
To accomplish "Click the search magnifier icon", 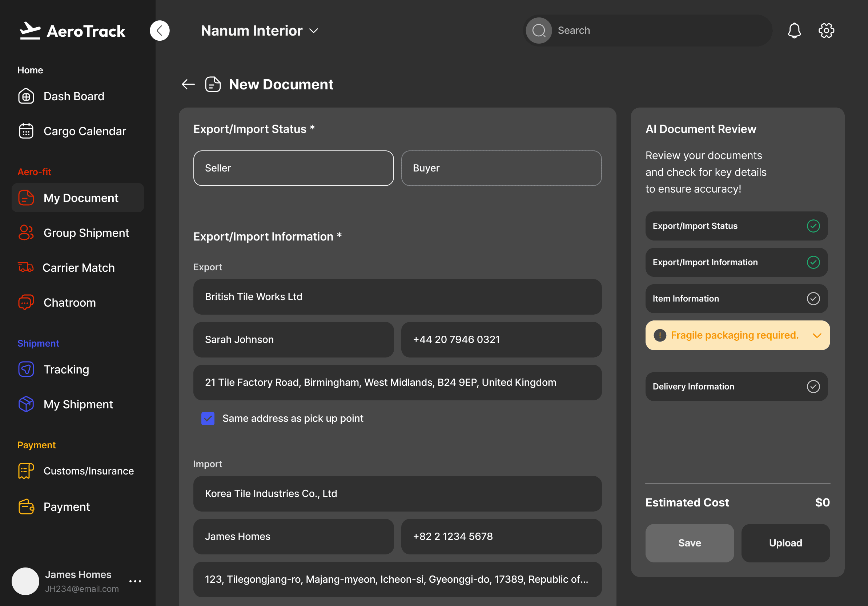I will point(538,31).
